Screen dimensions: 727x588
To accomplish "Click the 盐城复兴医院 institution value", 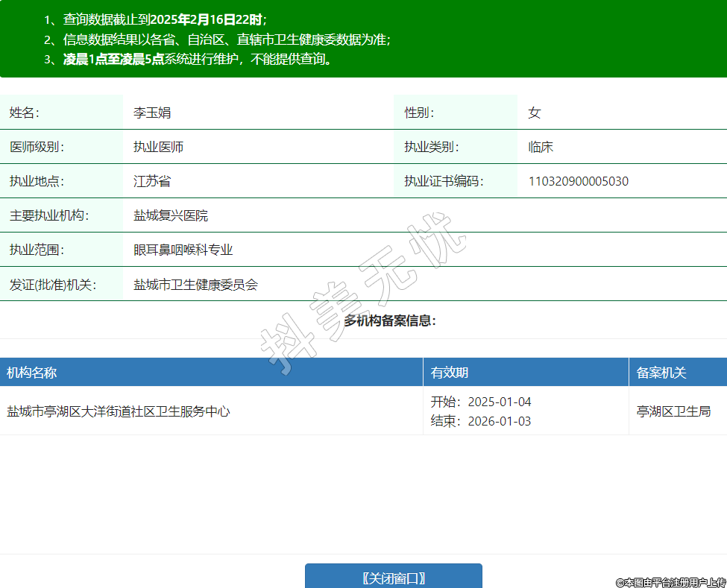I will tap(171, 215).
